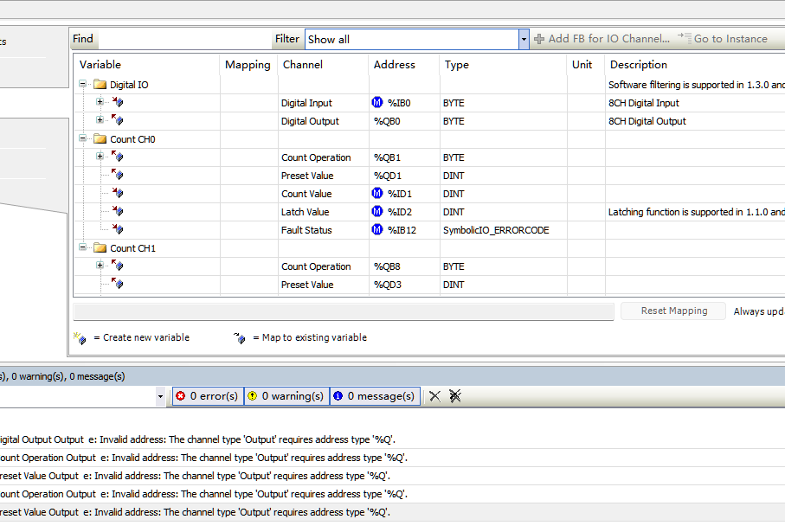Click the Count CH1 folder icon
Screen dimensions: 785x532
pyautogui.click(x=100, y=248)
